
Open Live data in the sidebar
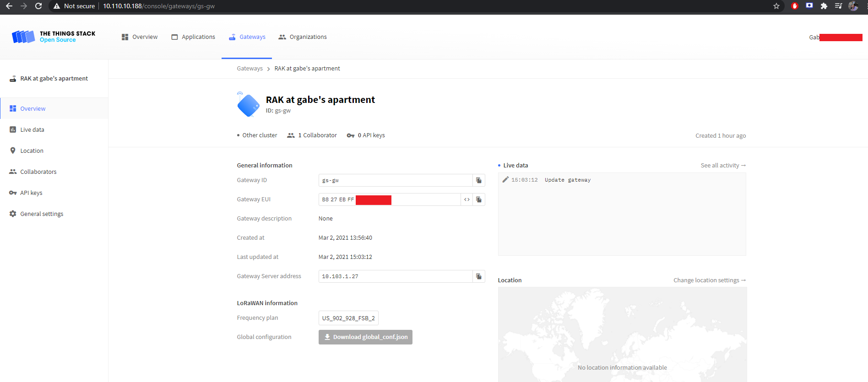coord(54,129)
